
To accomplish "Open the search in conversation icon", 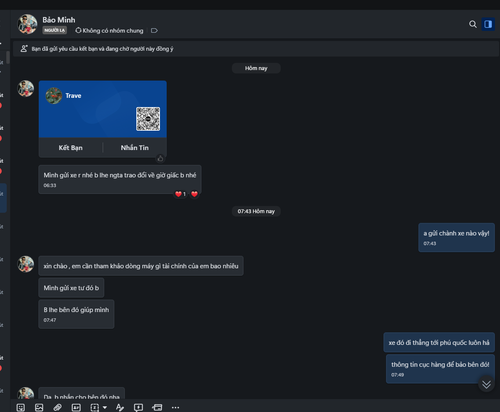I will 473,24.
